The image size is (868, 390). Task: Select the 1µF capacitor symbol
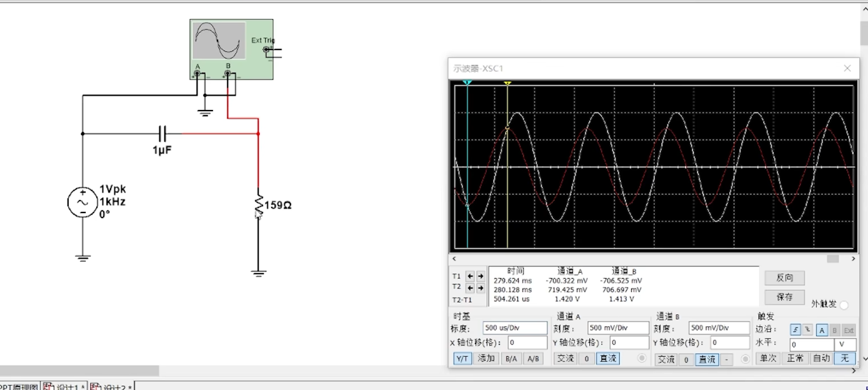coord(162,133)
